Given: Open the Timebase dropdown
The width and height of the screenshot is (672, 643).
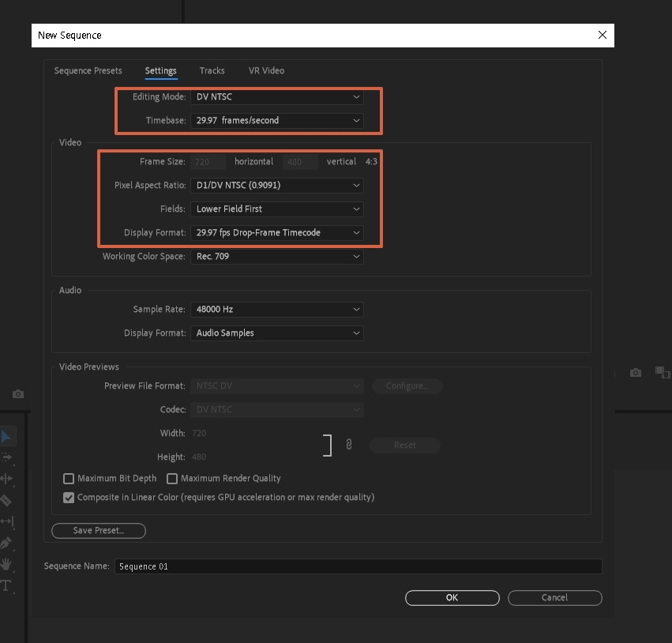Looking at the screenshot, I should coord(277,120).
